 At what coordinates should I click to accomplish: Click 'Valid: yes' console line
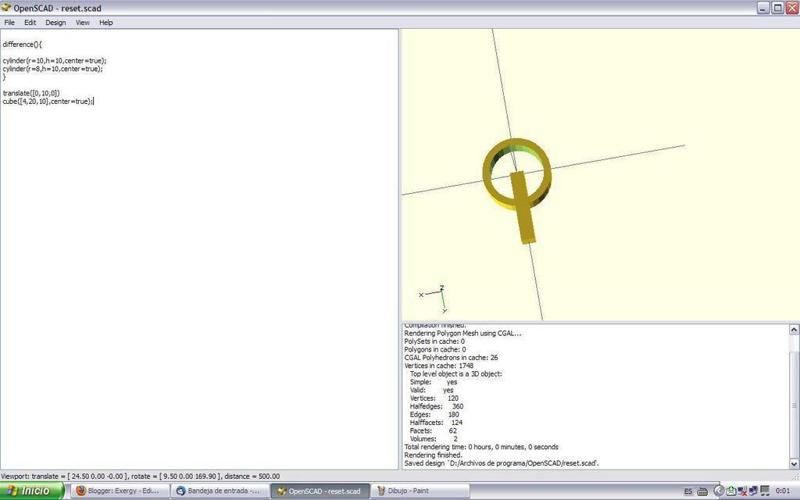(432, 390)
